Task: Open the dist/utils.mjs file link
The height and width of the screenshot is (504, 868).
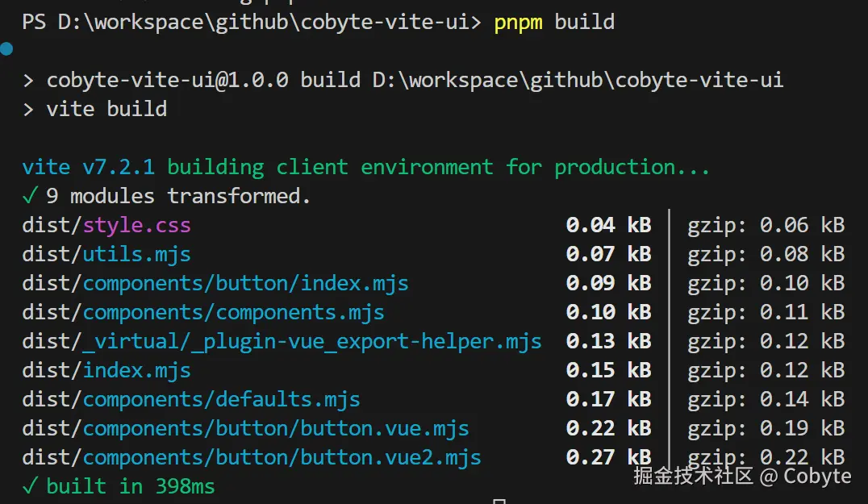Action: point(136,254)
